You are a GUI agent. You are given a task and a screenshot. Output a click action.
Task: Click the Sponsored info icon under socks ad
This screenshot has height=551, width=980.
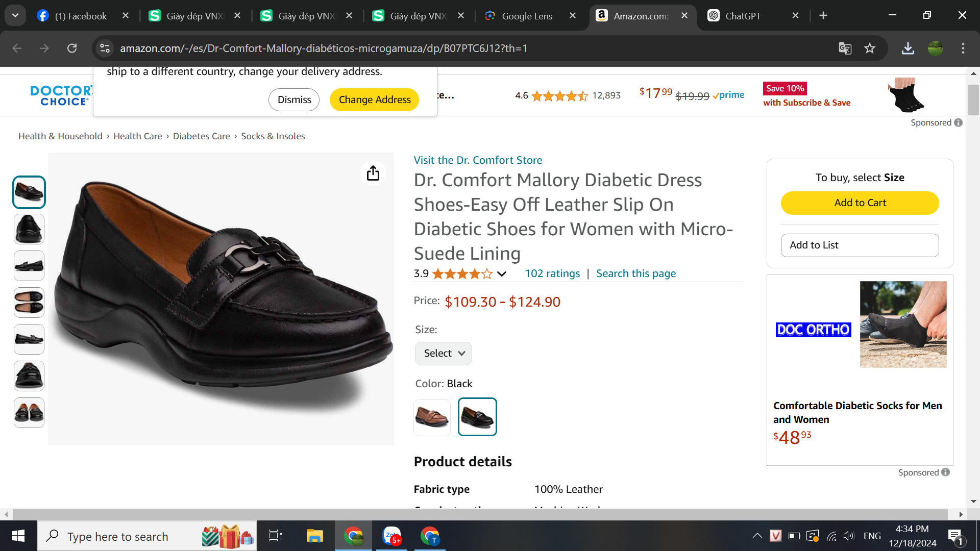[x=945, y=472]
